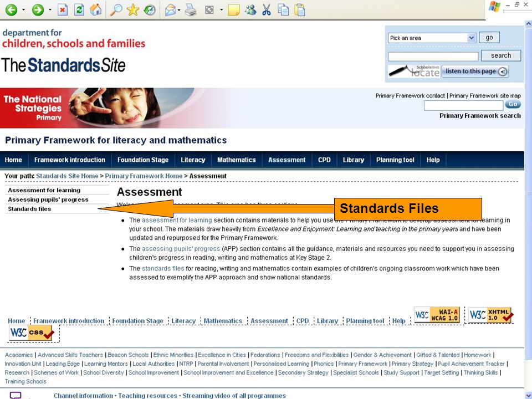Click the yellow note toolbar icon

(233, 10)
